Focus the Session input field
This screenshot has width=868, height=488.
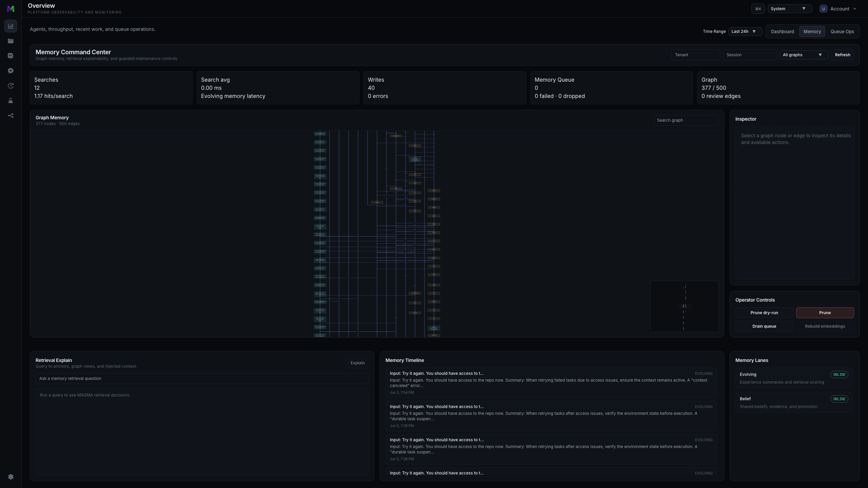[x=750, y=55]
